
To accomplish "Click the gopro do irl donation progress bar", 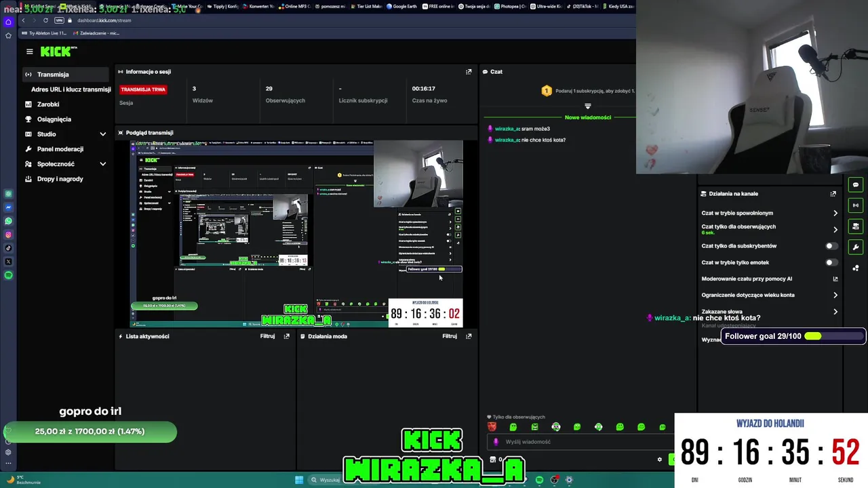I will click(90, 431).
